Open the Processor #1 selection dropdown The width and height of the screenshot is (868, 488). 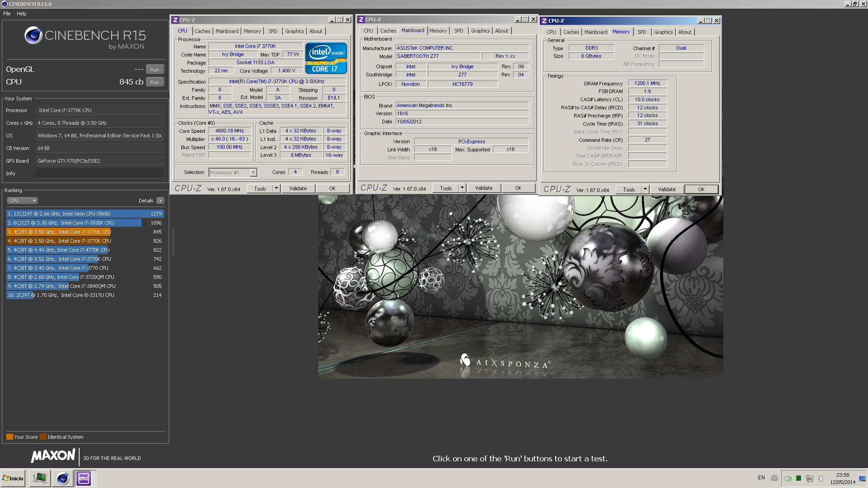pyautogui.click(x=233, y=173)
